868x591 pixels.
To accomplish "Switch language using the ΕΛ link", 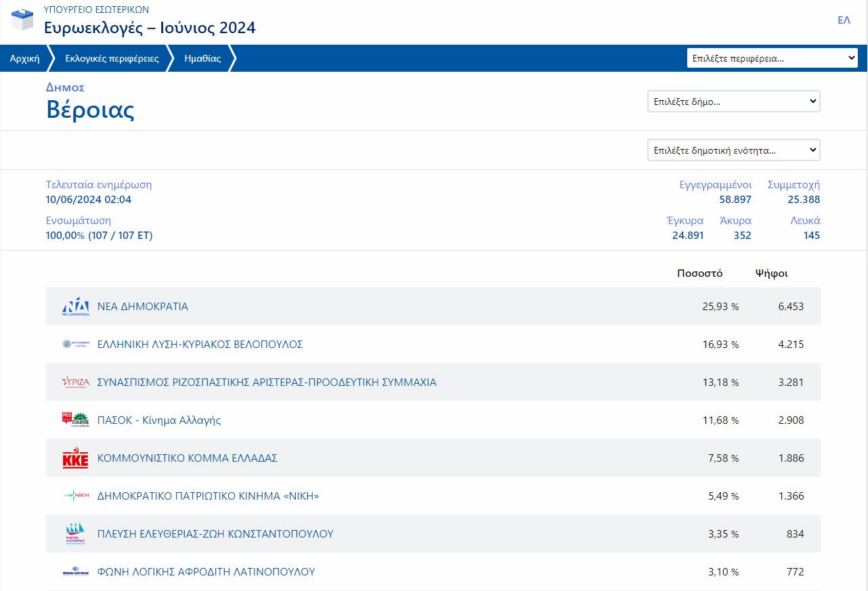I will point(844,20).
